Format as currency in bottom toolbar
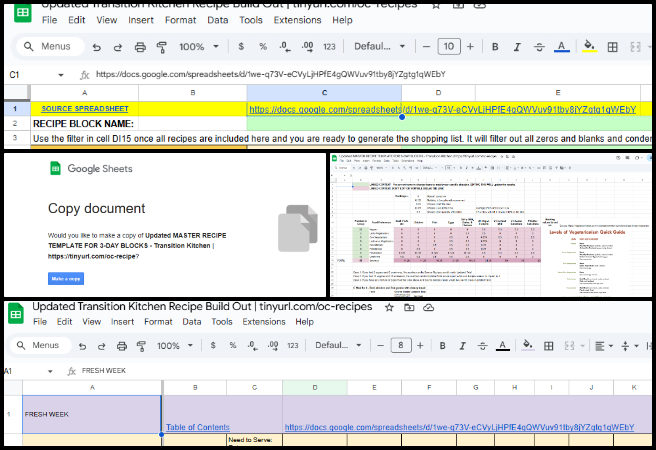This screenshot has height=450, width=656. coord(213,345)
